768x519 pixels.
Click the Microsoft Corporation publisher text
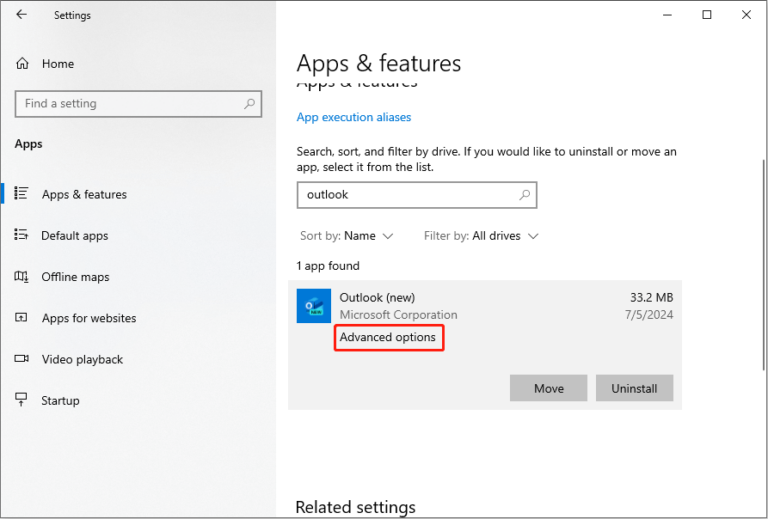point(398,315)
